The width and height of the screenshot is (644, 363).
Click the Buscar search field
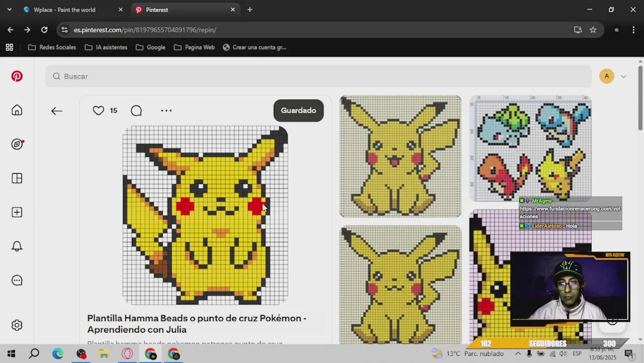click(318, 76)
